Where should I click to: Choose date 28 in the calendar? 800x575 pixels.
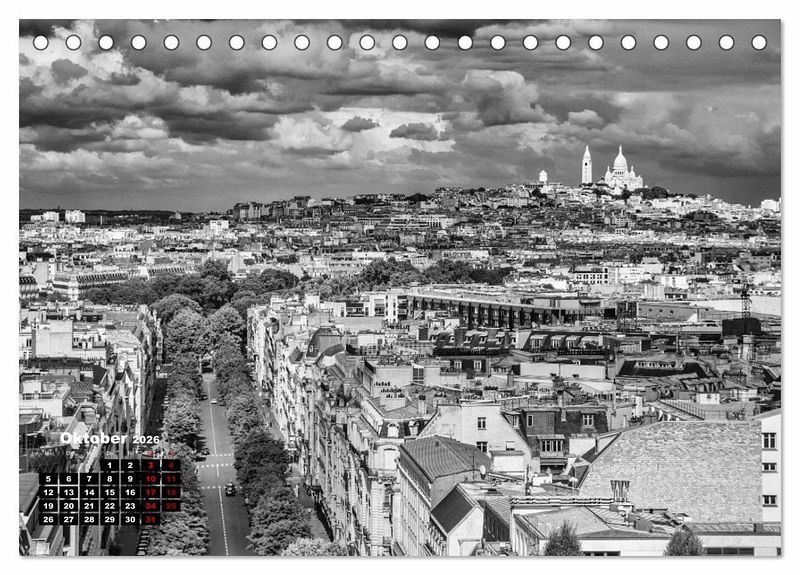click(x=89, y=519)
